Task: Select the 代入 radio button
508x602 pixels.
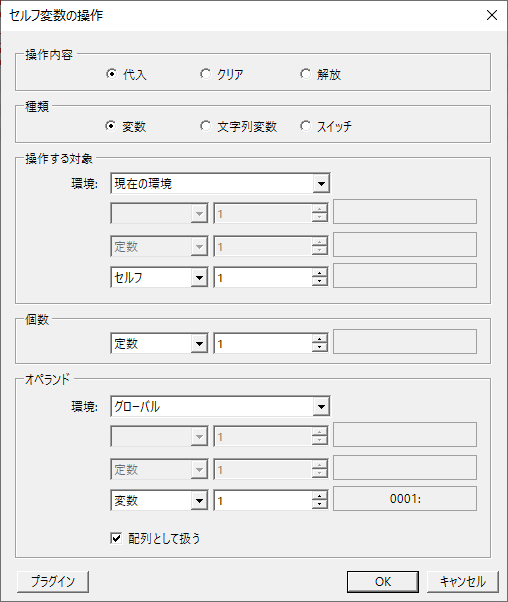Action: 126,74
